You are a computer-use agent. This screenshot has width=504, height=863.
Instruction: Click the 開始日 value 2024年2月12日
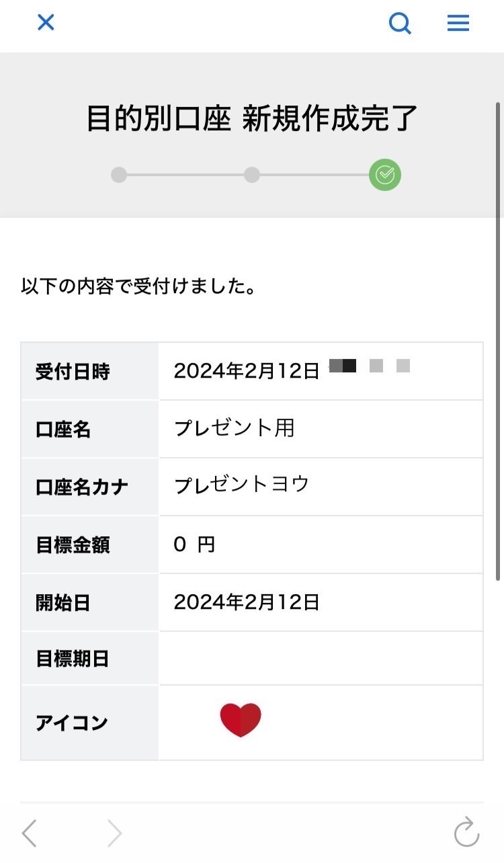coord(247,602)
